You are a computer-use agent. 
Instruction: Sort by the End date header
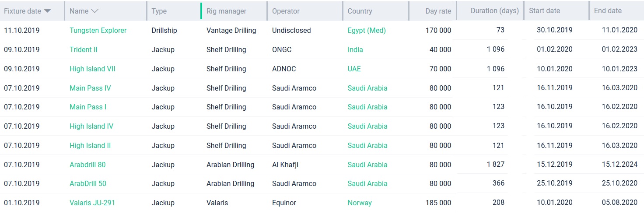pos(608,11)
